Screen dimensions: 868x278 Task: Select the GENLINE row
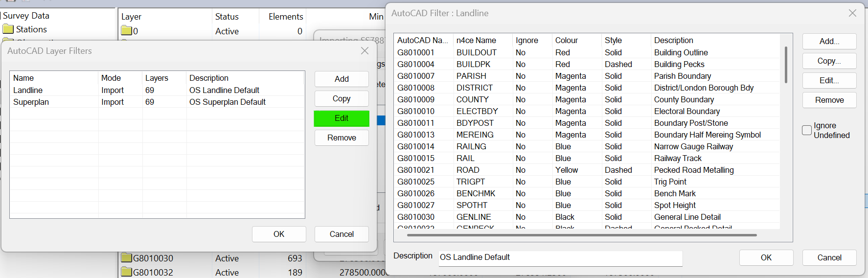[587, 217]
